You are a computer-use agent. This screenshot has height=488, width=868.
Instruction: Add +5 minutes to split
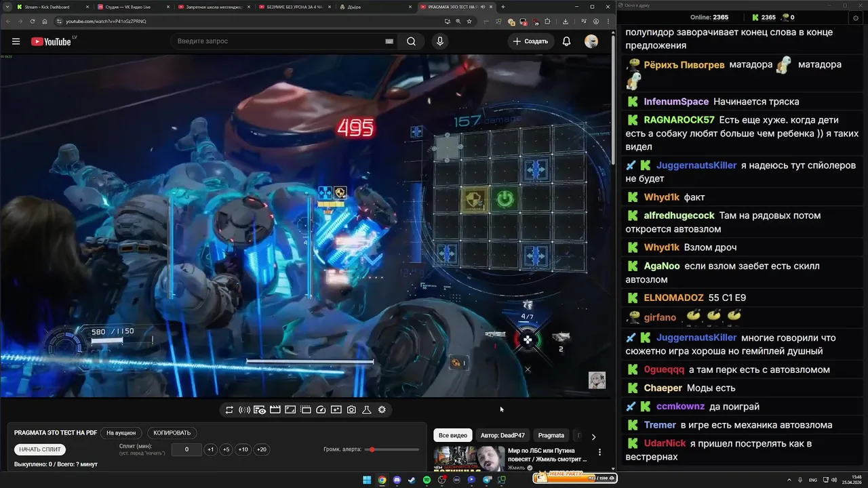(226, 449)
